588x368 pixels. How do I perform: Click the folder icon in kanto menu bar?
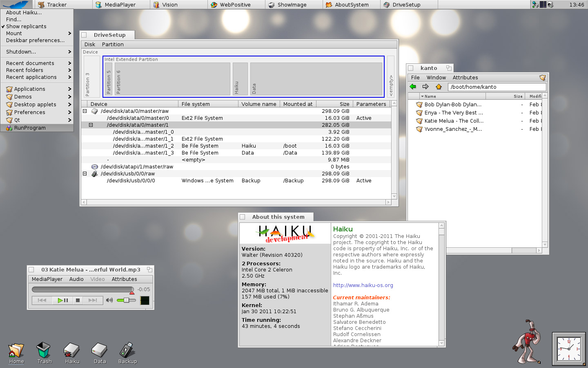pyautogui.click(x=542, y=77)
